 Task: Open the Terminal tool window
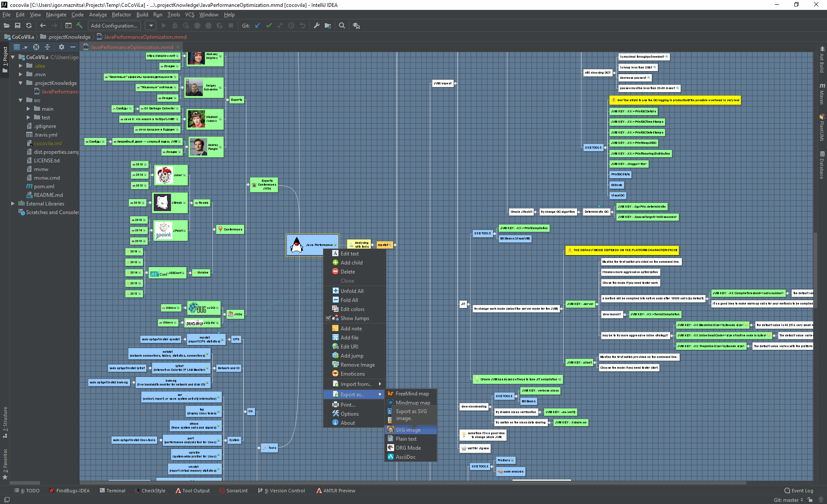click(112, 491)
